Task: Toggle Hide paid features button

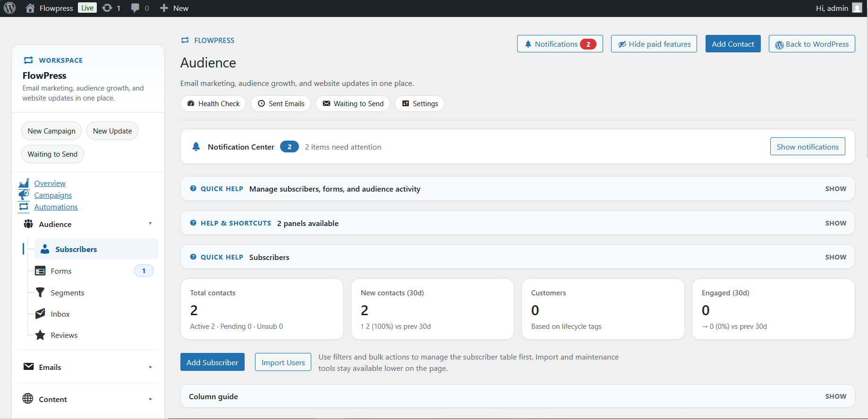Action: click(x=654, y=44)
